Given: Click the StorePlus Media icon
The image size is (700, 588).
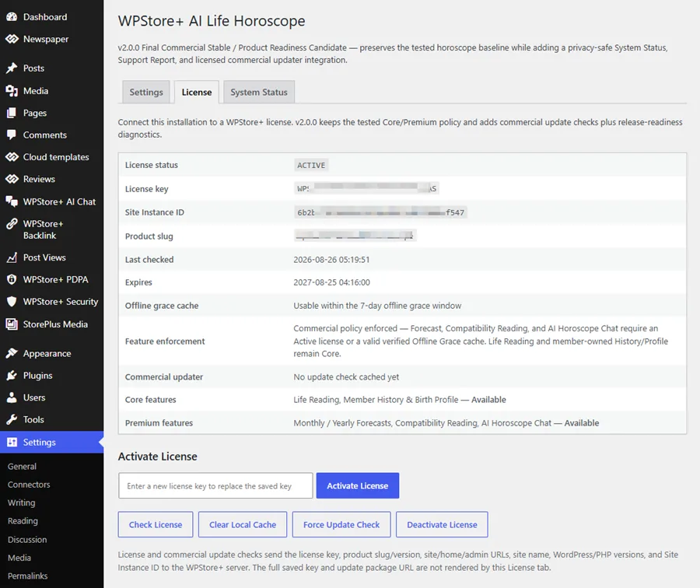Looking at the screenshot, I should click(12, 324).
